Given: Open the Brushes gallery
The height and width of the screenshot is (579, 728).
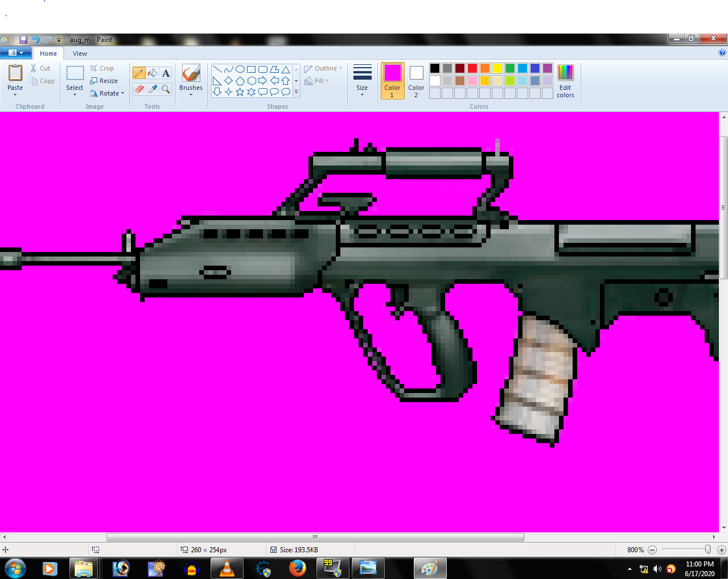Looking at the screenshot, I should (190, 80).
